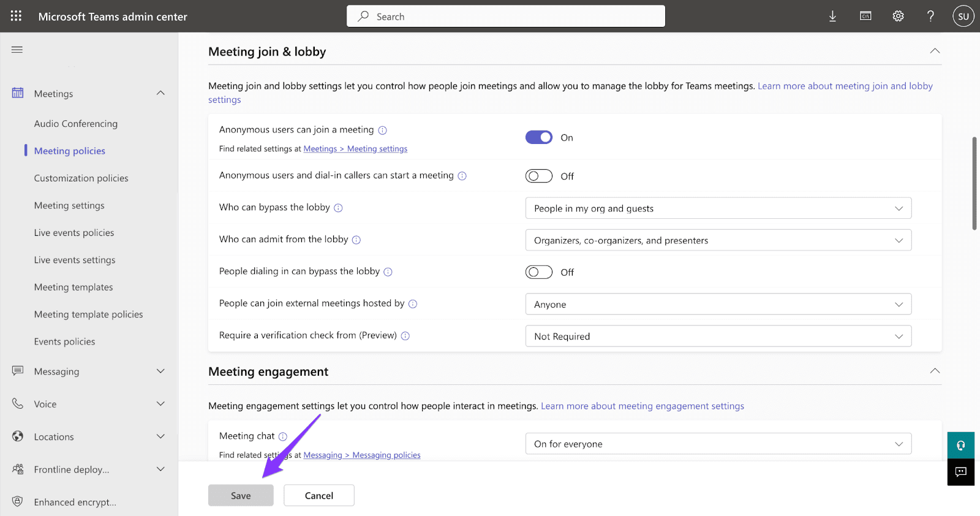
Task: Collapse the Meetings sidebar group chevron
Action: tap(160, 93)
